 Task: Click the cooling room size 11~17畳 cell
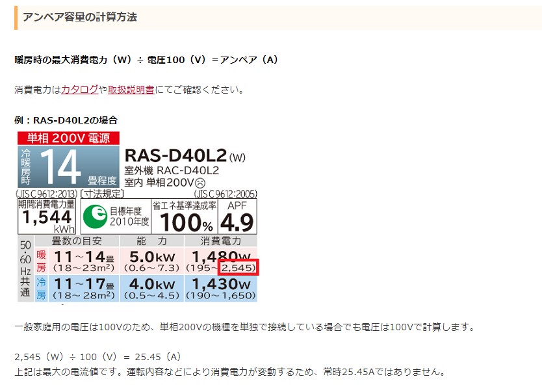[x=84, y=288]
